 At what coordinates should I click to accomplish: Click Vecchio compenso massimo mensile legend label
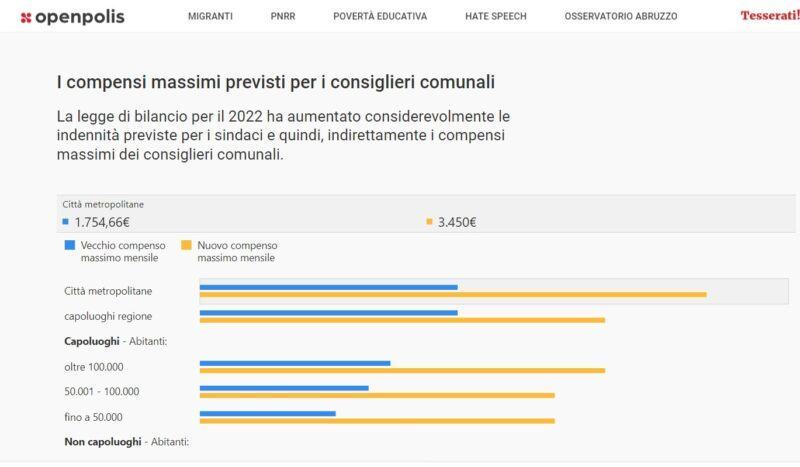(121, 251)
